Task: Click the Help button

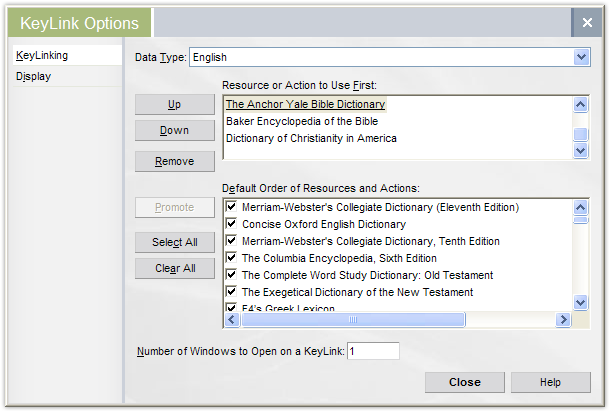Action: [550, 382]
